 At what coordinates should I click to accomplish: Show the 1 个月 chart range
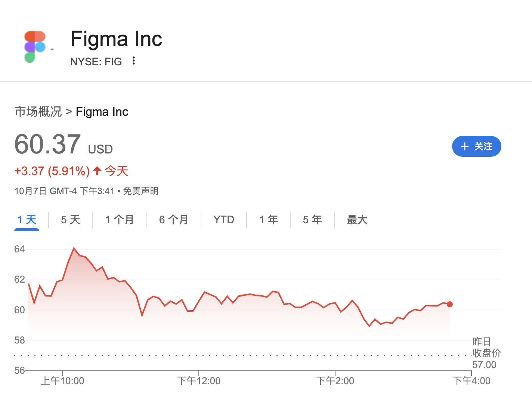pyautogui.click(x=120, y=220)
